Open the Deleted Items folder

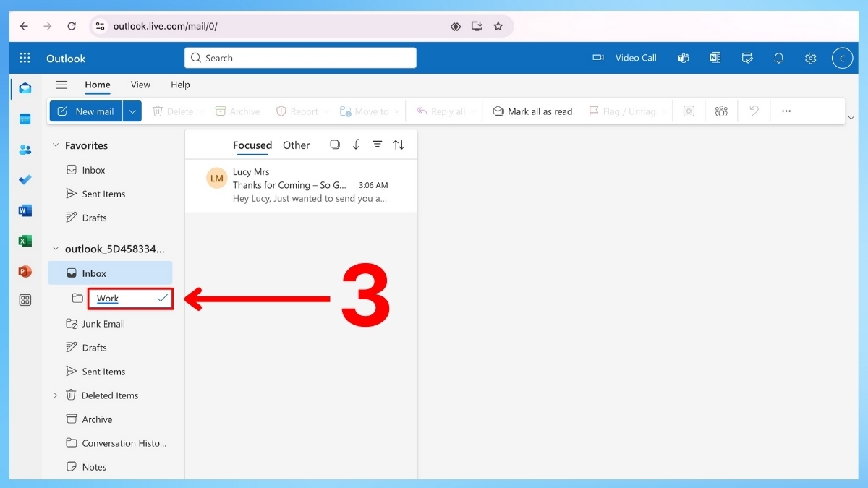coord(110,395)
